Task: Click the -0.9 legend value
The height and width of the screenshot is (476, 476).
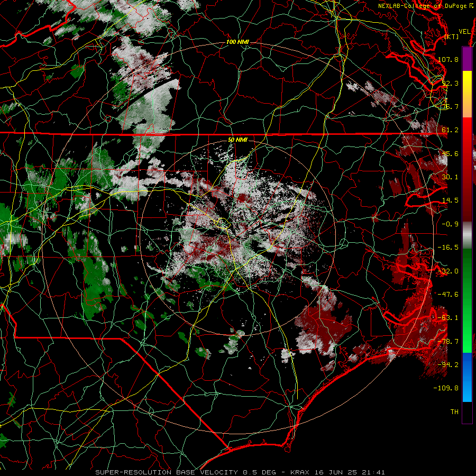Action: click(x=450, y=224)
